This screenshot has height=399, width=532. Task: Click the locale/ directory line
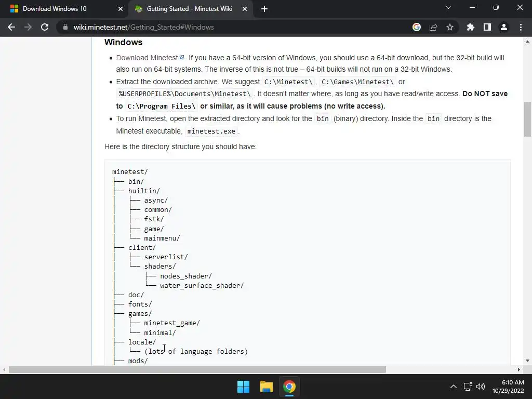(x=142, y=342)
